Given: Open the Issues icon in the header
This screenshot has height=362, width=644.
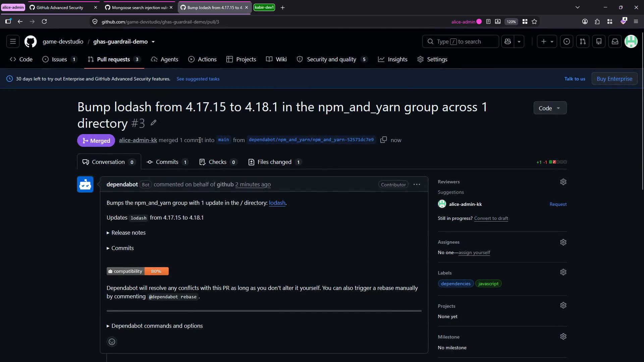Looking at the screenshot, I should (x=567, y=42).
